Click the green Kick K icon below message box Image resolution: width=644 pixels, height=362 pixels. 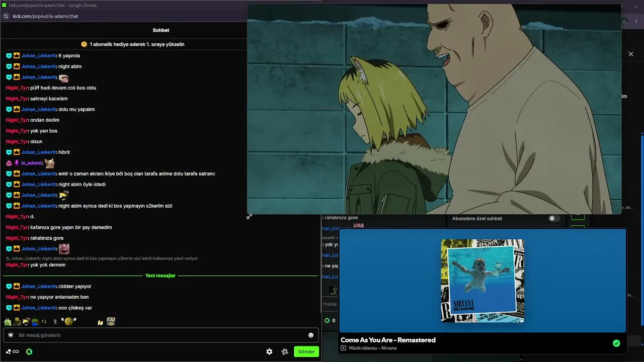tap(29, 352)
